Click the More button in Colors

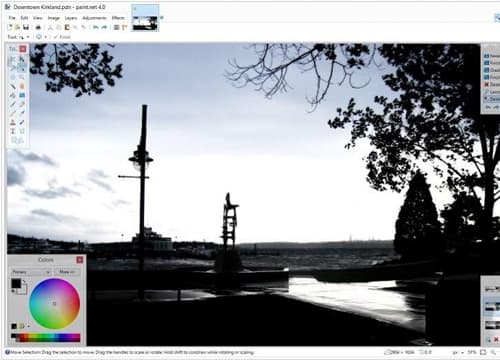[66, 272]
